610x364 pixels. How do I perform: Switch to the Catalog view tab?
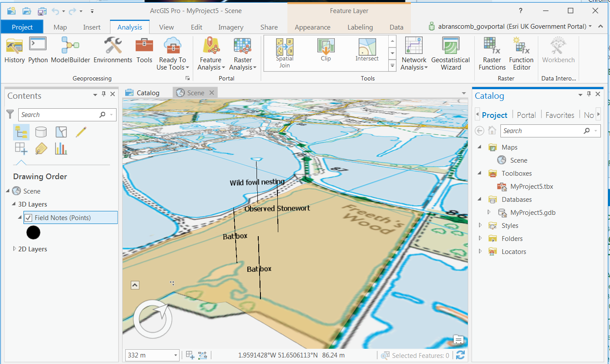[143, 93]
